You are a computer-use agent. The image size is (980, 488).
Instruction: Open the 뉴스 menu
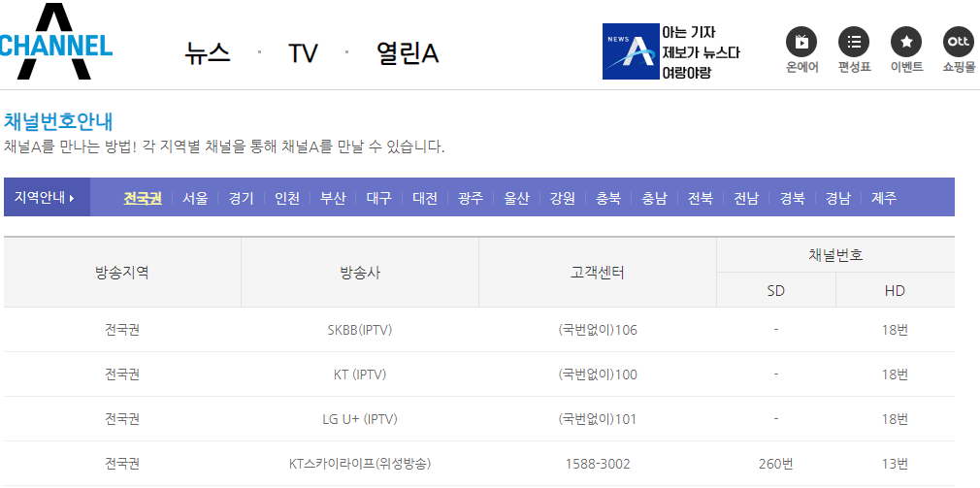208,53
